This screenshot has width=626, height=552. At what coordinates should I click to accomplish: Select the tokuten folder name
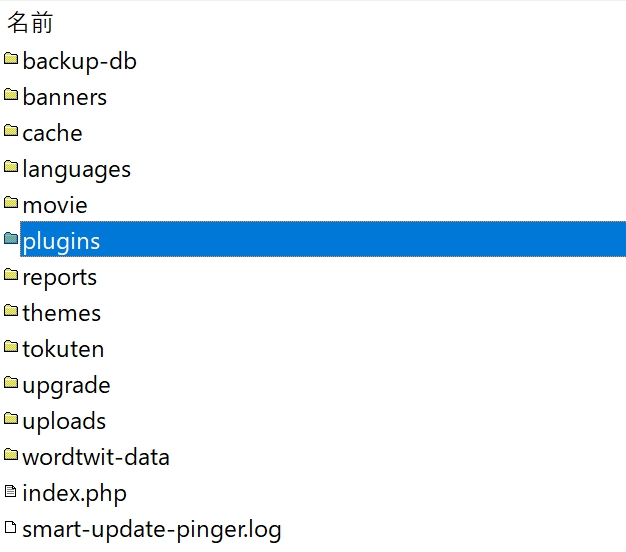click(x=63, y=349)
